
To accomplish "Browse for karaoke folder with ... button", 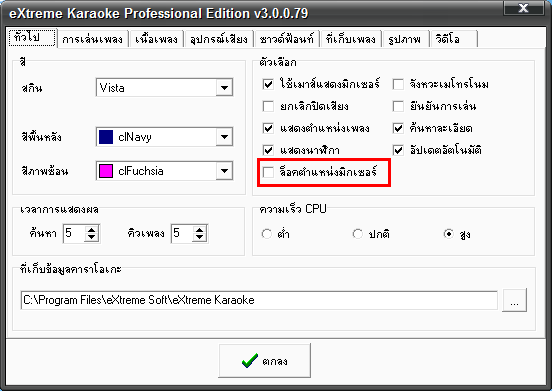I will (515, 300).
